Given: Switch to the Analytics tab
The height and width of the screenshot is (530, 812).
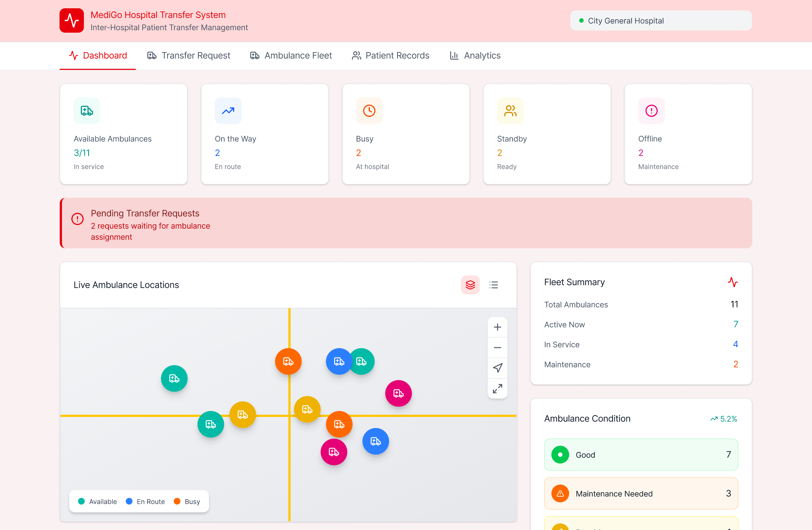Looking at the screenshot, I should [475, 55].
